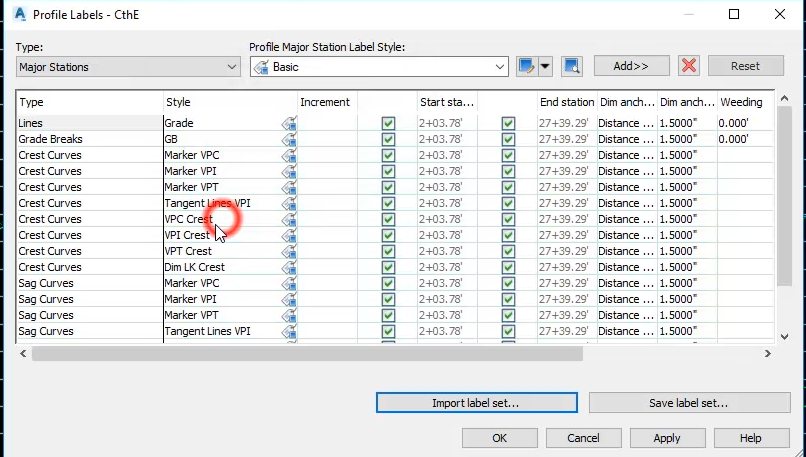Click the style picker icon for Grade row

[x=290, y=123]
